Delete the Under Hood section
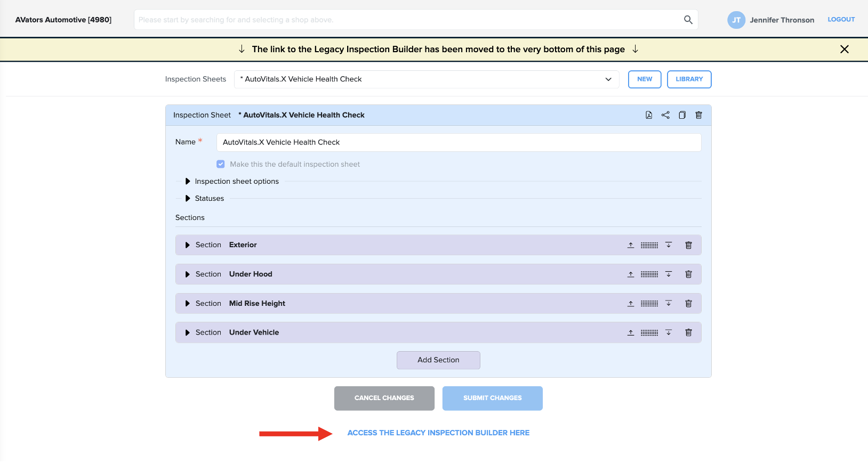Screen dimensions: 868x471 click(688, 274)
